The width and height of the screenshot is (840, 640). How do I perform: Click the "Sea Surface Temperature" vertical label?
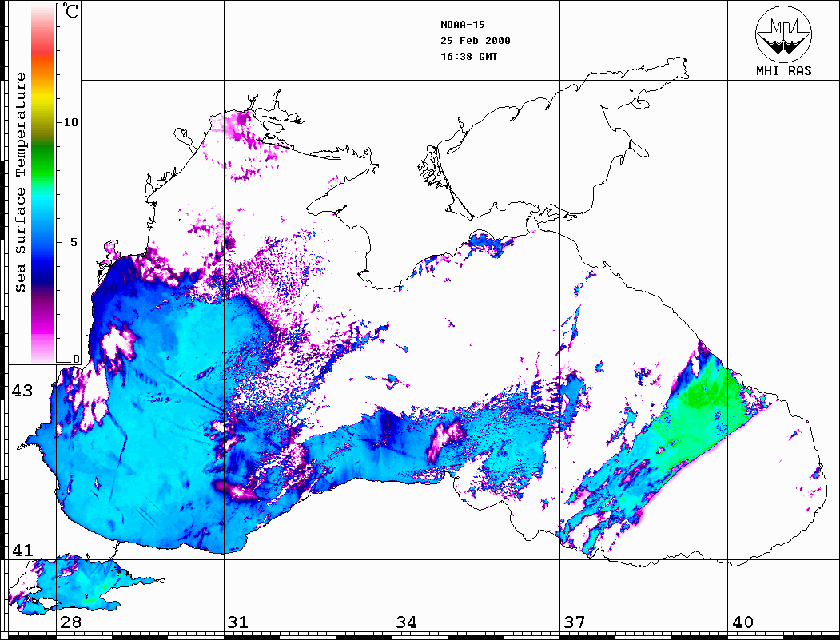coord(21,182)
